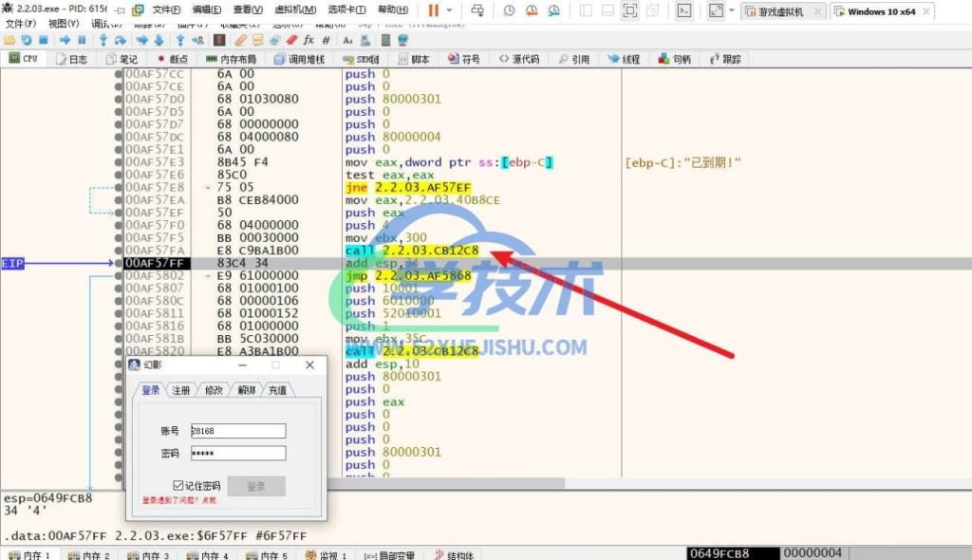This screenshot has height=560, width=972.
Task: Collapse the jne branch marker at 00AF57E8
Action: click(x=209, y=188)
